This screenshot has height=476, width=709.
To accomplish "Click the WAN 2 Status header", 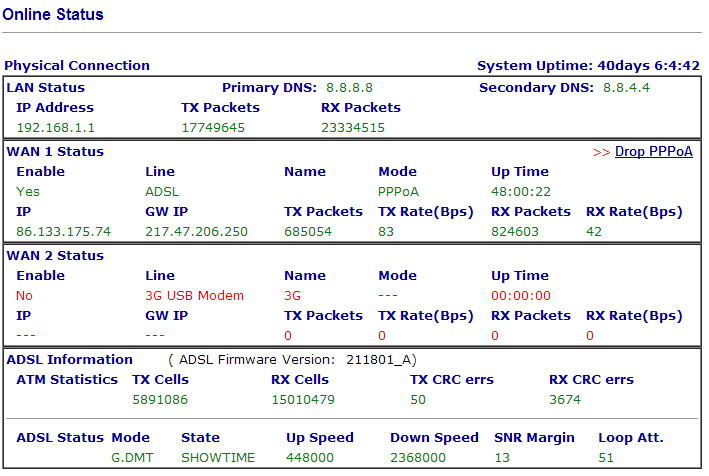I will tap(55, 256).
